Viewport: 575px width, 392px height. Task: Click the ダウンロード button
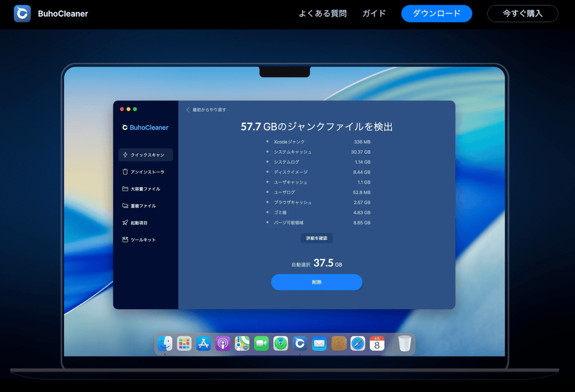click(x=436, y=14)
